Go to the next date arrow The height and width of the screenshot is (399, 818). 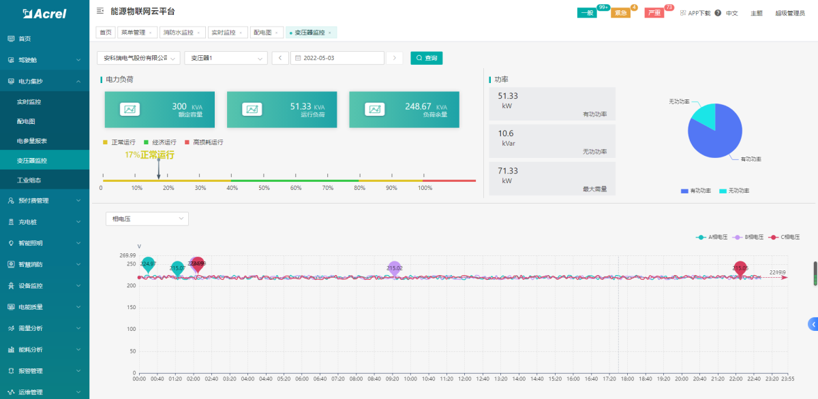394,58
